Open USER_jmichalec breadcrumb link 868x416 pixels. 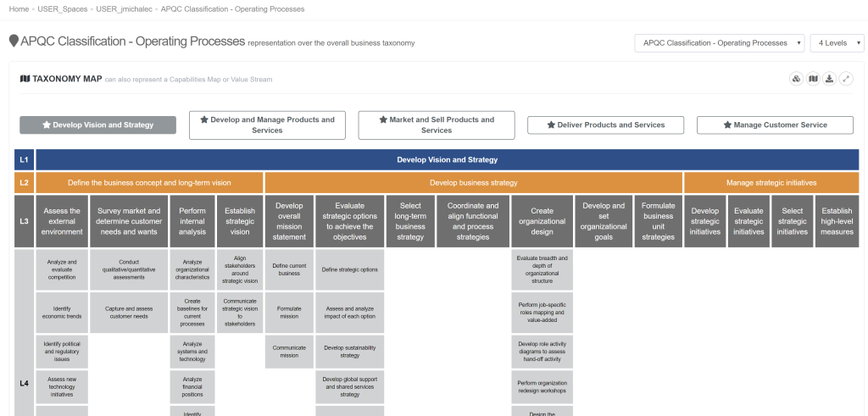[x=124, y=9]
